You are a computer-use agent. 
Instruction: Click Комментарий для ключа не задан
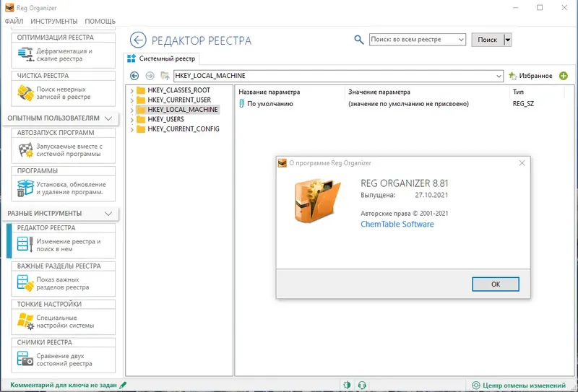[64, 385]
